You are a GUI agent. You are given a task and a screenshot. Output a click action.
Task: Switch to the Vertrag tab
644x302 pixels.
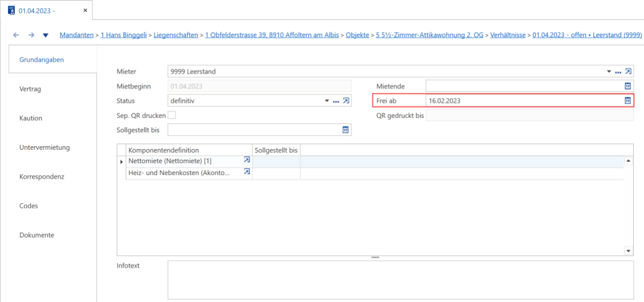(x=30, y=89)
